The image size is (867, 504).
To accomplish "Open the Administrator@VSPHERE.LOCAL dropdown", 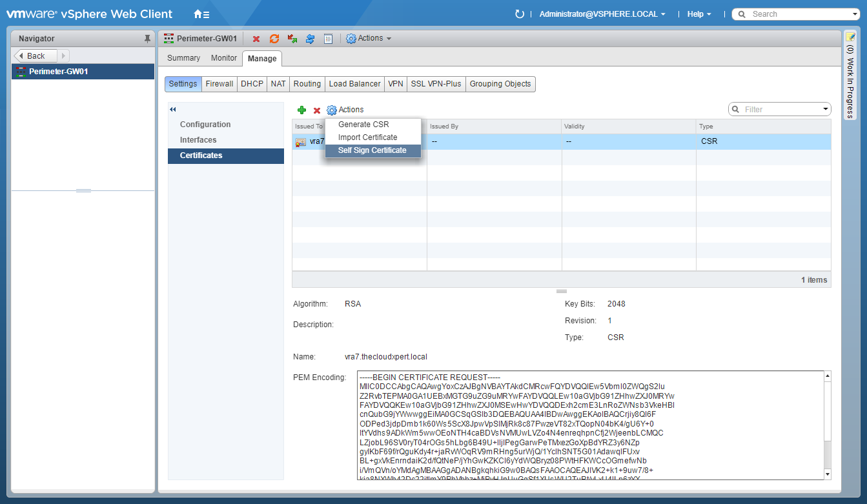I will point(602,14).
